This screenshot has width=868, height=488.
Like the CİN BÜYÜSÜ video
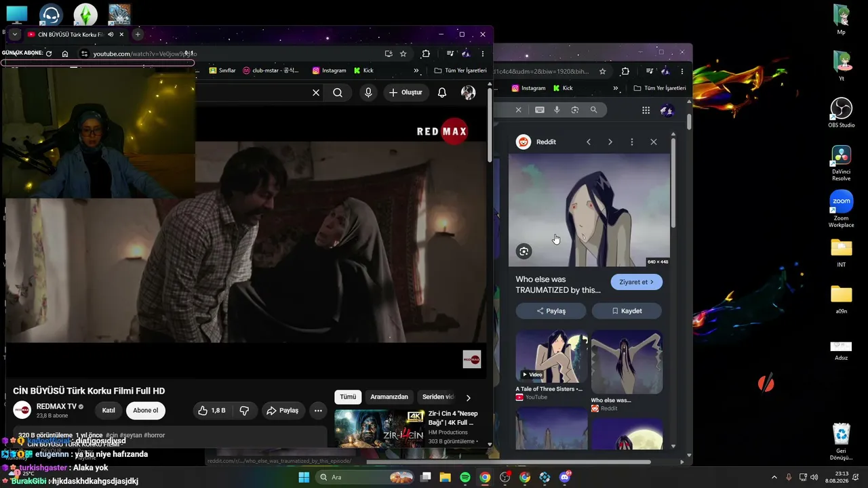click(x=212, y=411)
